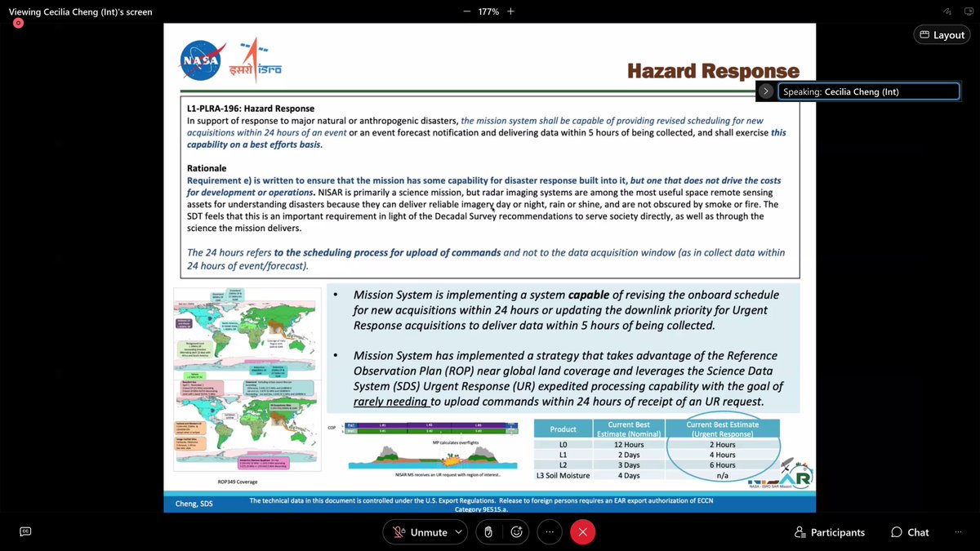Click the shared screen pop-out monitor icon
The width and height of the screenshot is (980, 551).
969,12
